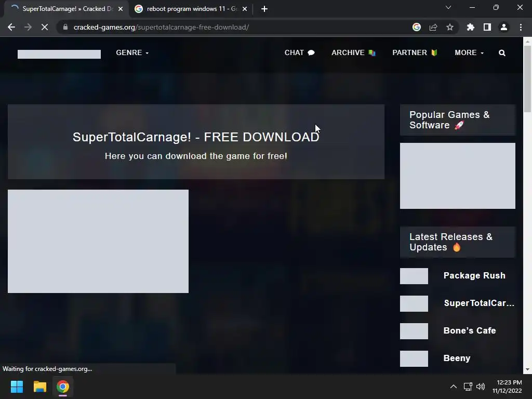Open File Explorer from taskbar
532x399 pixels.
(39, 387)
